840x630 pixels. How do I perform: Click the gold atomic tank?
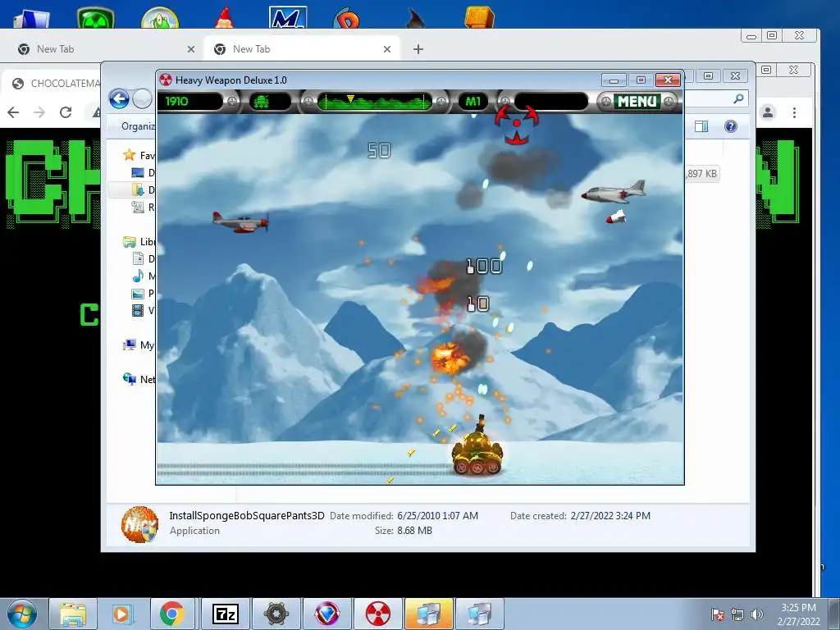(477, 446)
